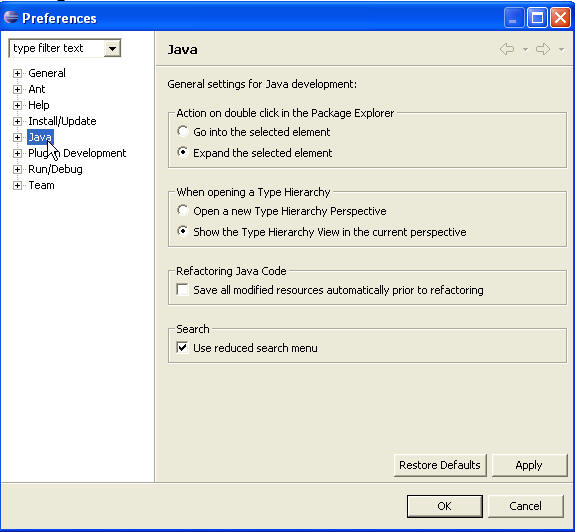Image resolution: width=575 pixels, height=532 pixels.
Task: Expand the Ant tree node
Action: pos(17,89)
